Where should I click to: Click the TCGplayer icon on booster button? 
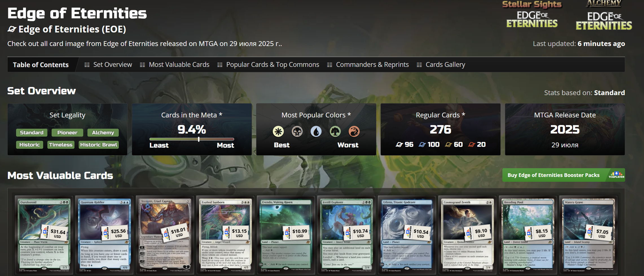click(x=616, y=175)
